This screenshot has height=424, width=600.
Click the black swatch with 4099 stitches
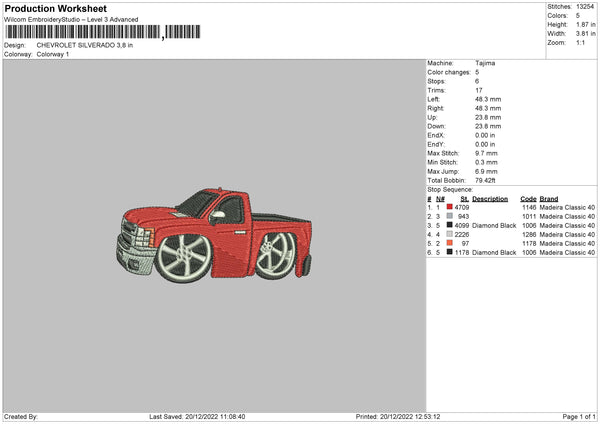pyautogui.click(x=451, y=226)
